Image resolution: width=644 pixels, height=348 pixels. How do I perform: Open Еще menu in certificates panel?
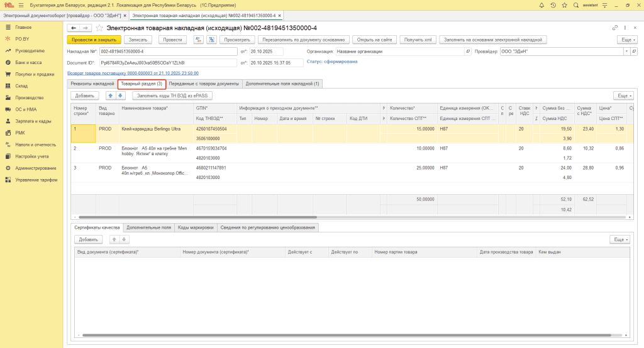[x=621, y=239]
